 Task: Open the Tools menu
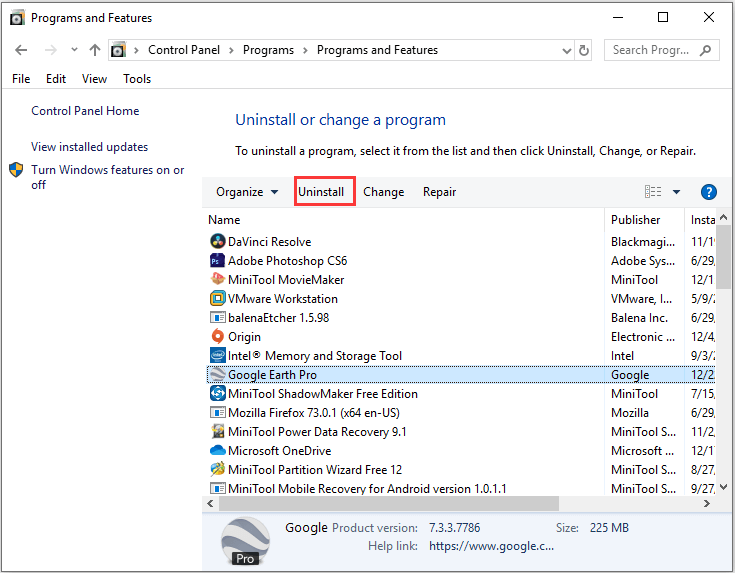tap(137, 79)
